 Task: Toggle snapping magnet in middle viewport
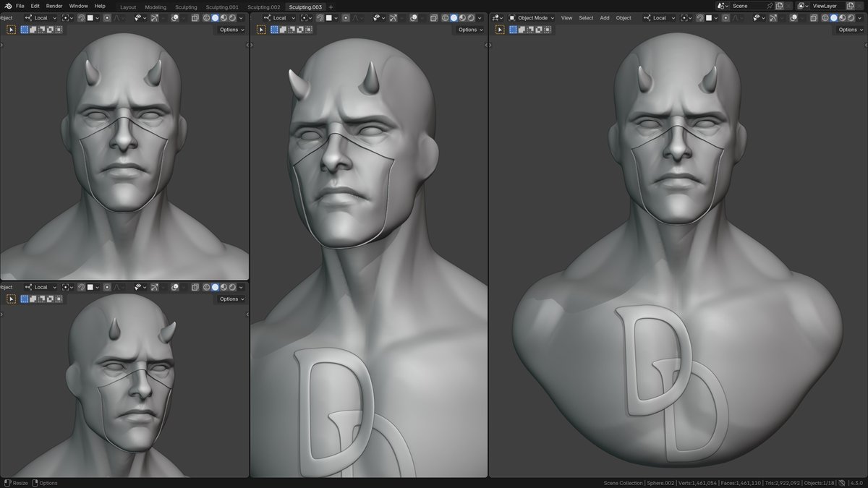320,18
